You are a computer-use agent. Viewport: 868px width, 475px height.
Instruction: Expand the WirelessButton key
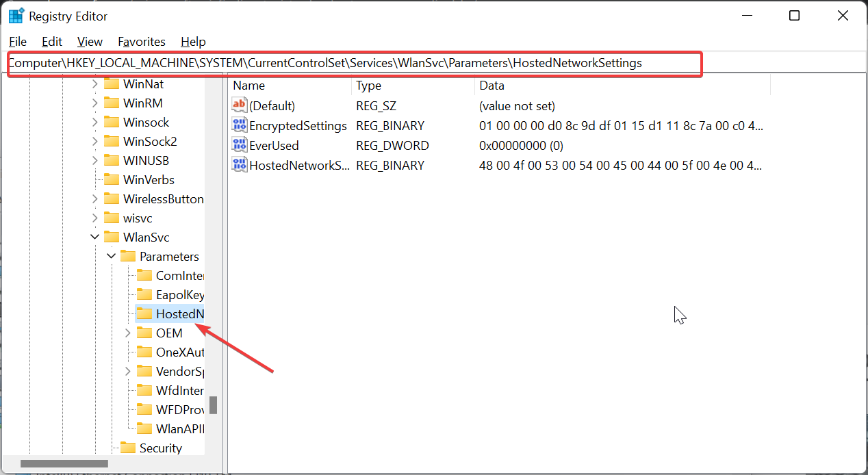click(95, 199)
